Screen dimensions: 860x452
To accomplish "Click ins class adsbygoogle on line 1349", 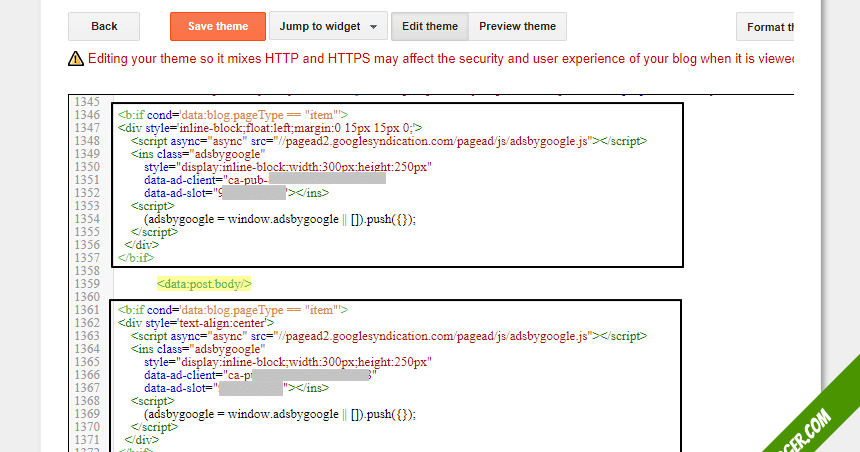I will click(198, 154).
